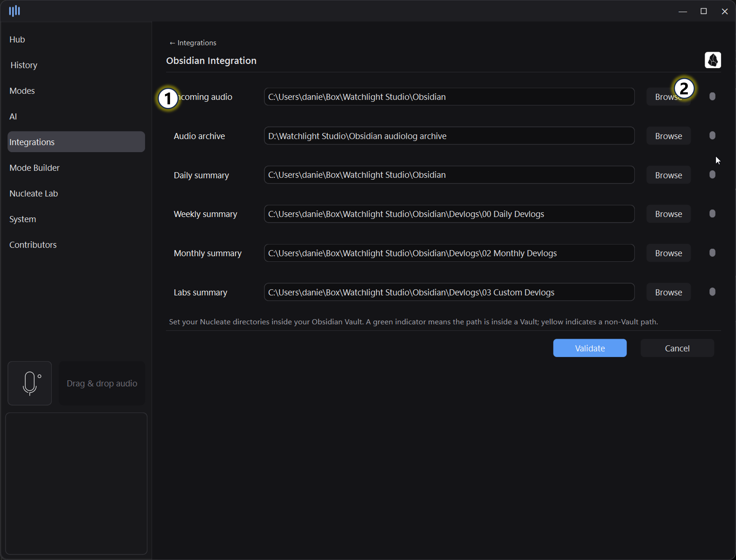Browse for Incoming audio folder

[x=668, y=97]
